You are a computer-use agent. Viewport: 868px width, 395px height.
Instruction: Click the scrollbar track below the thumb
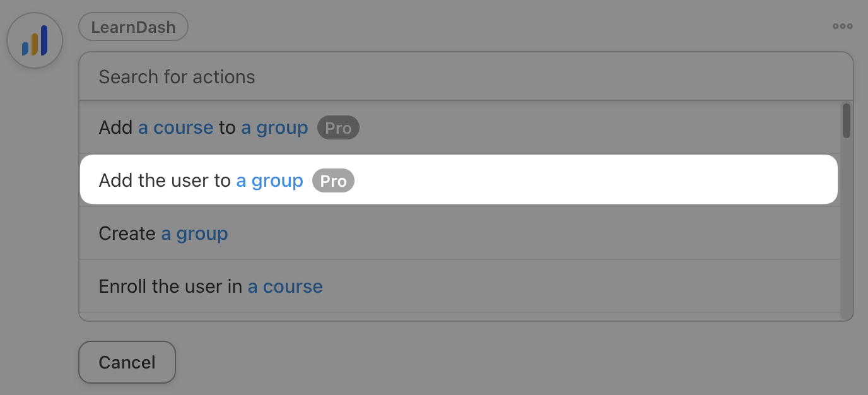point(846,240)
